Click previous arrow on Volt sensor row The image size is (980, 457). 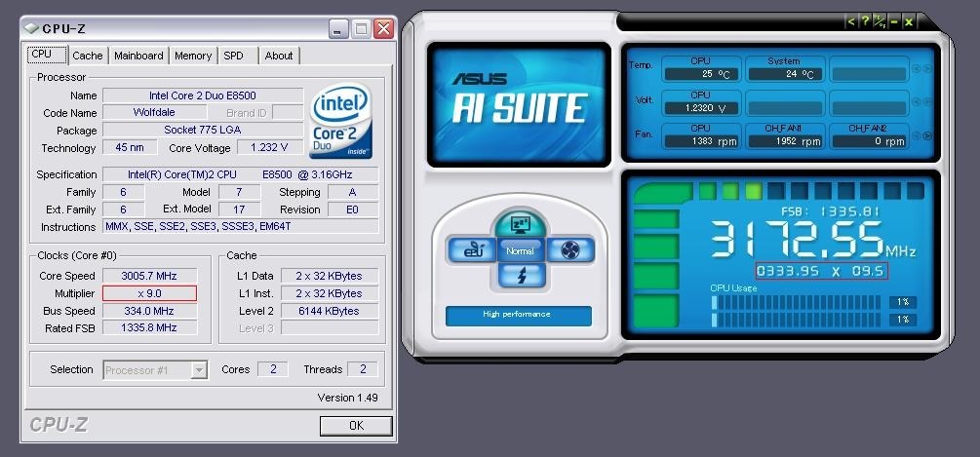click(917, 101)
